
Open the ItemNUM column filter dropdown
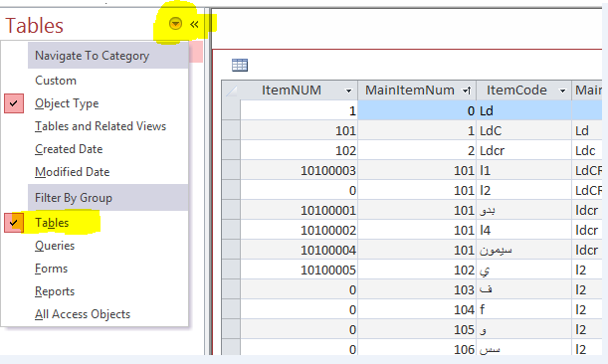click(348, 91)
